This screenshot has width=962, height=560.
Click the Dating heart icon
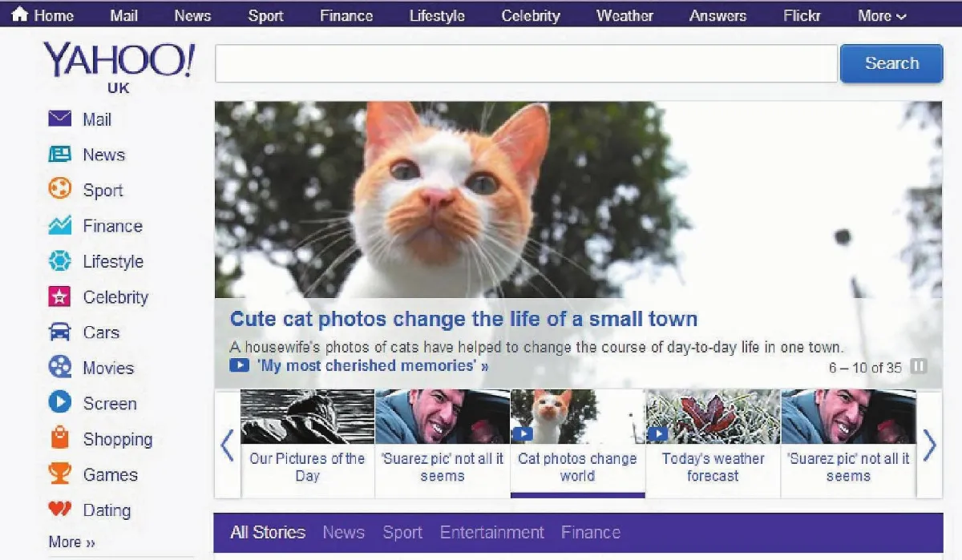pyautogui.click(x=60, y=510)
